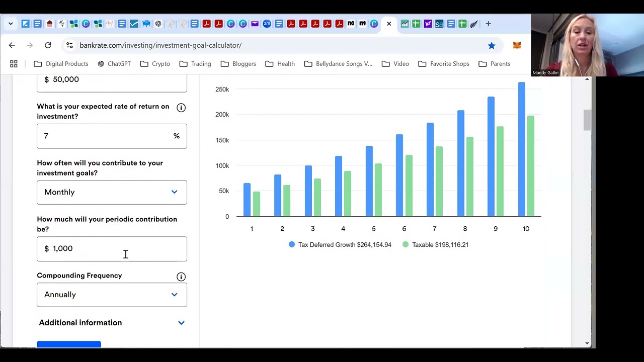Viewport: 644px width, 362px height.
Task: Show info about Compounding Frequency
Action: pos(181,277)
